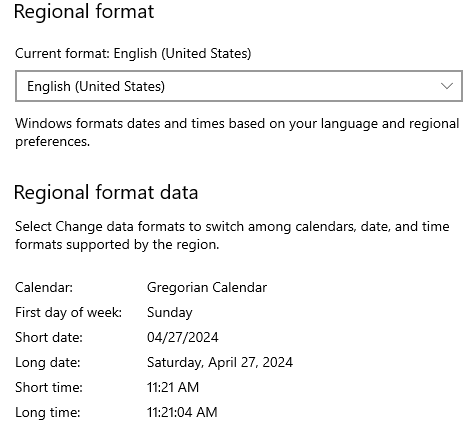Click the Regional format heading
471x440 pixels.
84,12
